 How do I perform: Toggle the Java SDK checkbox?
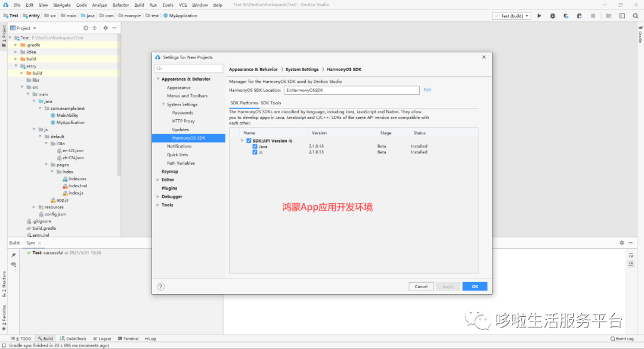click(x=255, y=147)
